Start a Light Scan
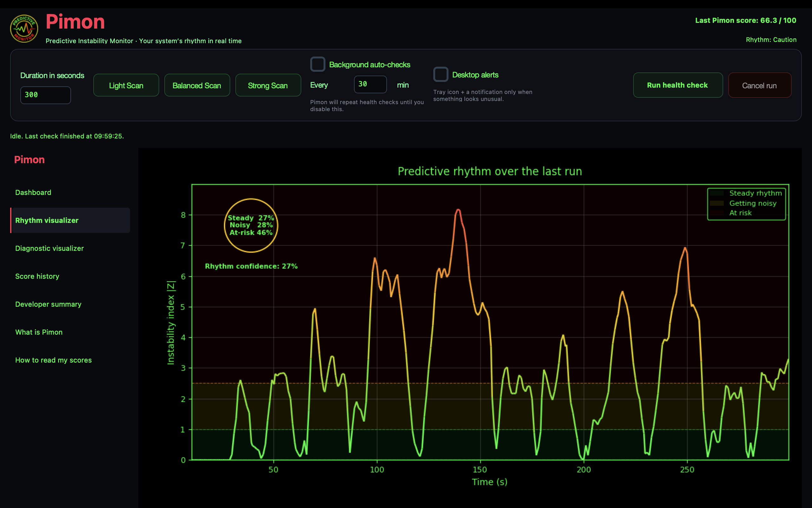This screenshot has width=812, height=508. pos(126,85)
